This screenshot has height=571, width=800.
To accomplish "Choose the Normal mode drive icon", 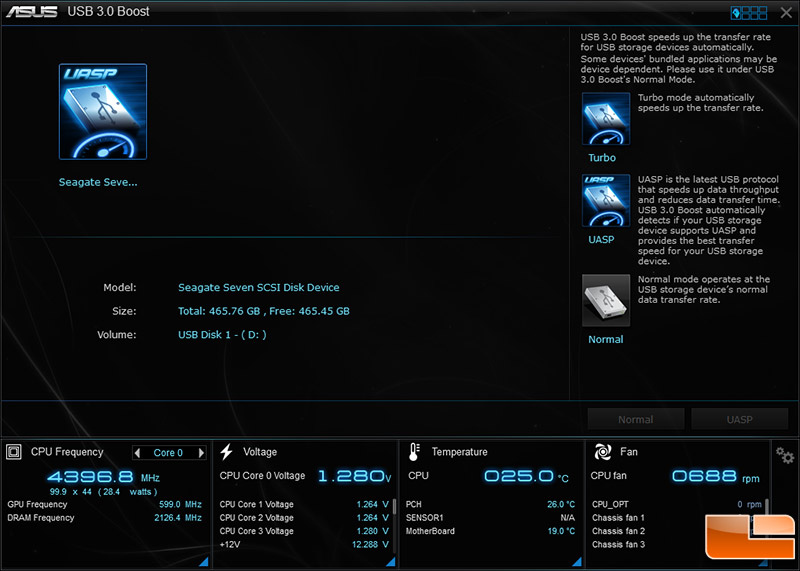I will [x=606, y=300].
